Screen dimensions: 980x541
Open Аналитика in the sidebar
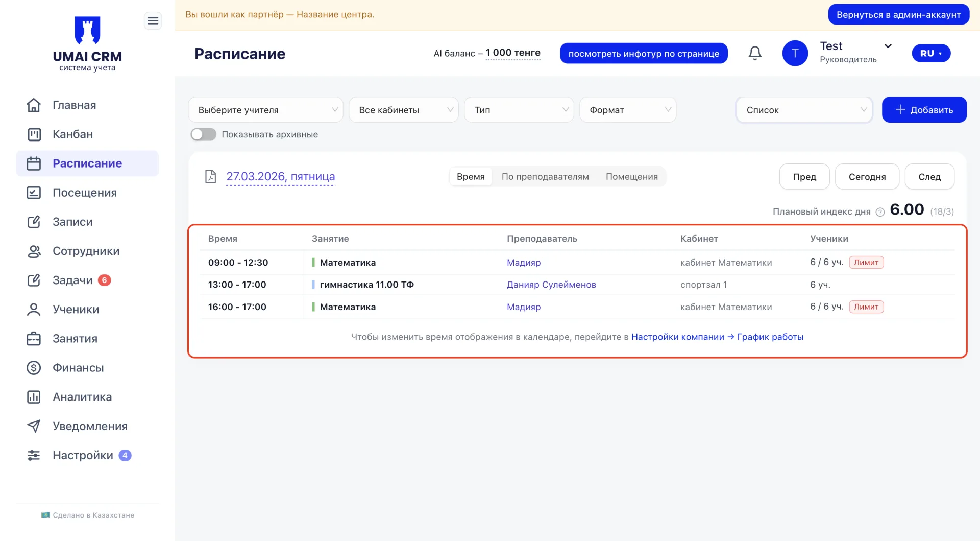(x=87, y=397)
